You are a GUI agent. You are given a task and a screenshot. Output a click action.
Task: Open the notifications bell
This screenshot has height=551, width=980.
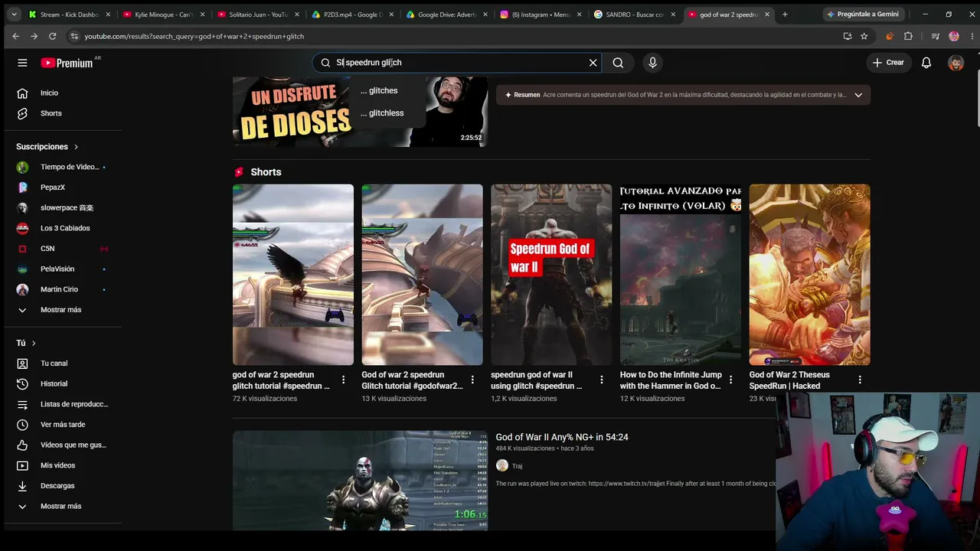point(926,63)
